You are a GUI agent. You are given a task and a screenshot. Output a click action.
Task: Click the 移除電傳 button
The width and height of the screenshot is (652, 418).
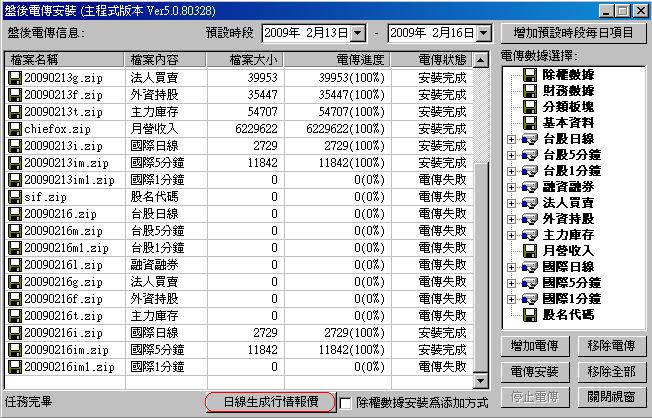pos(611,346)
